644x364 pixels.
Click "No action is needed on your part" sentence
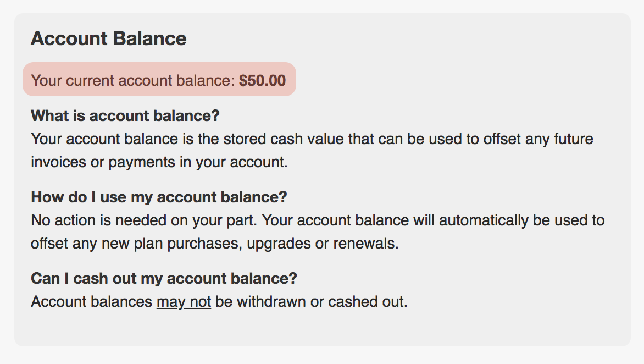pos(144,220)
